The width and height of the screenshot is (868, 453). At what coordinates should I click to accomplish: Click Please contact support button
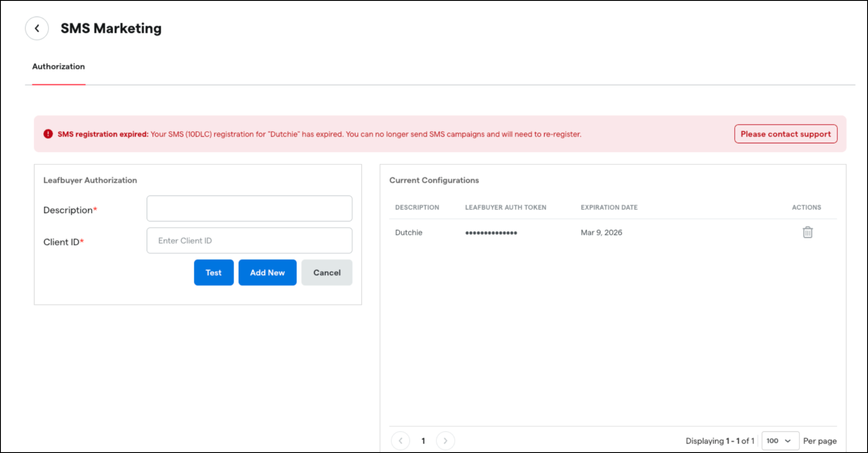pos(786,134)
